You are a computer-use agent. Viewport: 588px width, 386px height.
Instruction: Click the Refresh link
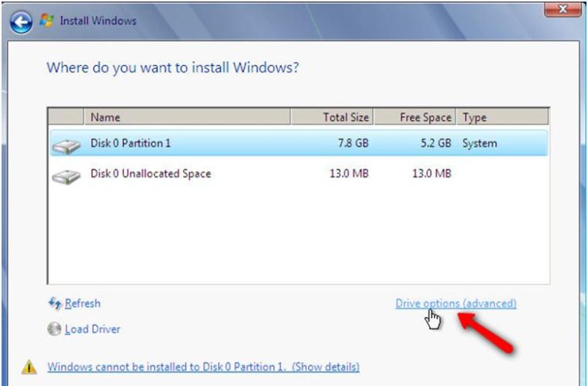coord(83,303)
